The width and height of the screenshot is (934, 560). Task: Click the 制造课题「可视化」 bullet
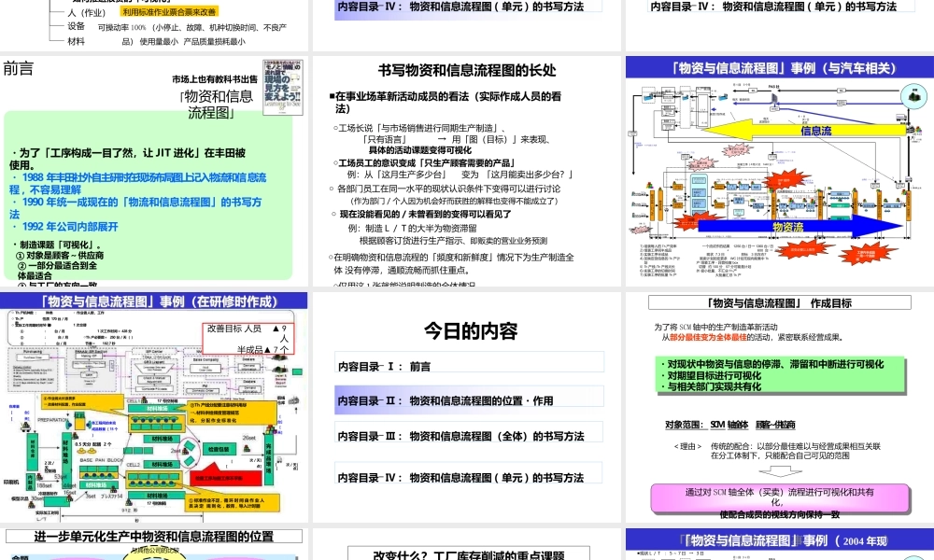pyautogui.click(x=57, y=245)
